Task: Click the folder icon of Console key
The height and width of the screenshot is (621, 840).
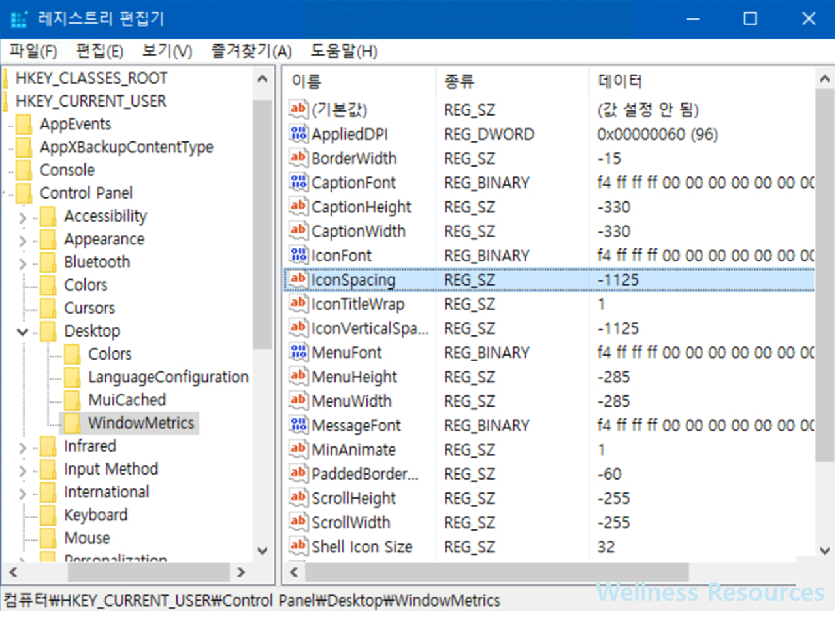Action: click(24, 170)
